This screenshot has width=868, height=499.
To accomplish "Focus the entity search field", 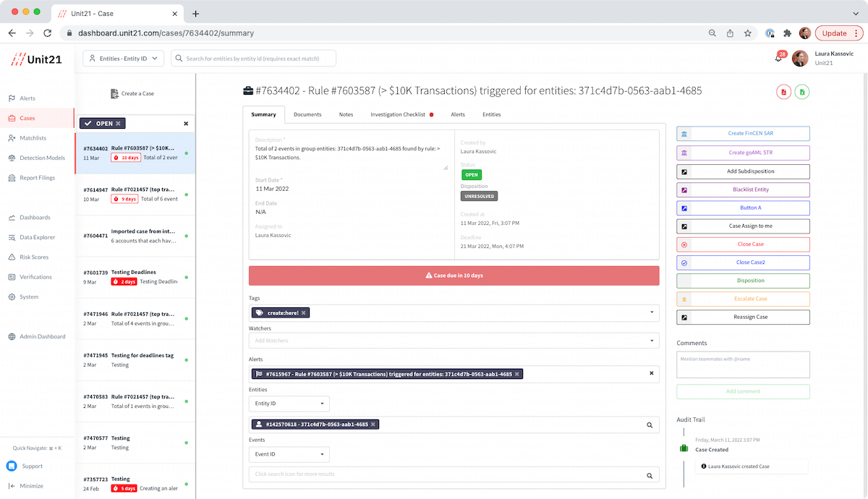I will tap(254, 59).
